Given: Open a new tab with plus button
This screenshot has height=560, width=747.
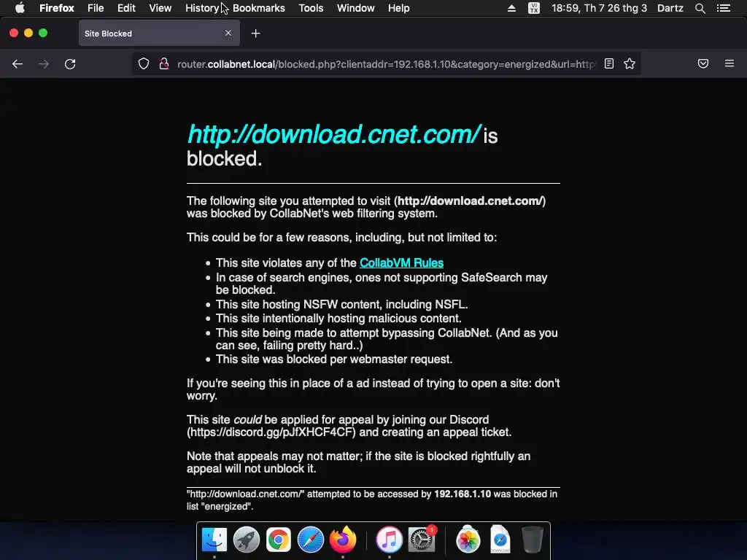Looking at the screenshot, I should [256, 34].
